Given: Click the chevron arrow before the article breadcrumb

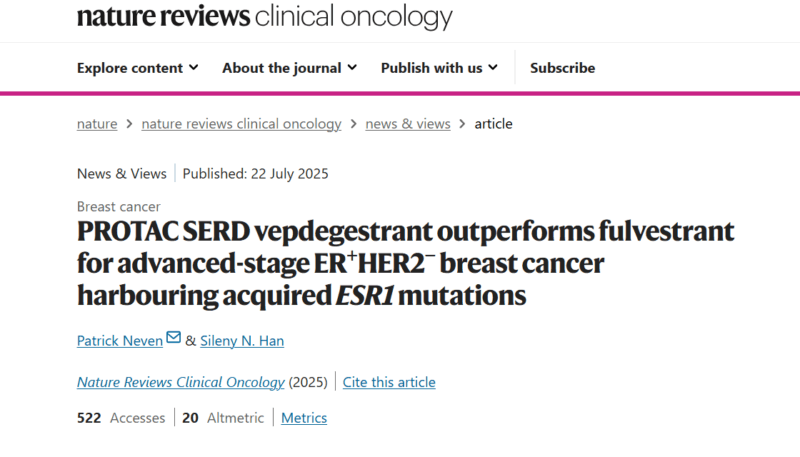Looking at the screenshot, I should 462,124.
